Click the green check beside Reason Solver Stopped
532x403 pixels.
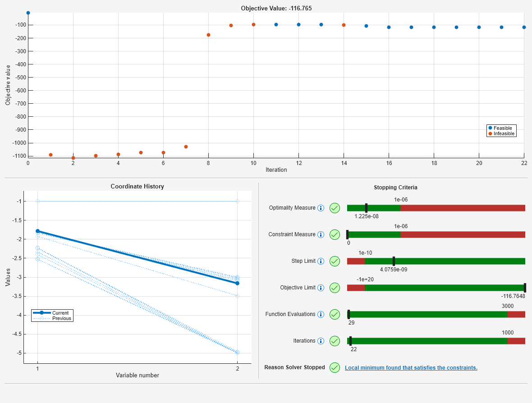pos(335,368)
